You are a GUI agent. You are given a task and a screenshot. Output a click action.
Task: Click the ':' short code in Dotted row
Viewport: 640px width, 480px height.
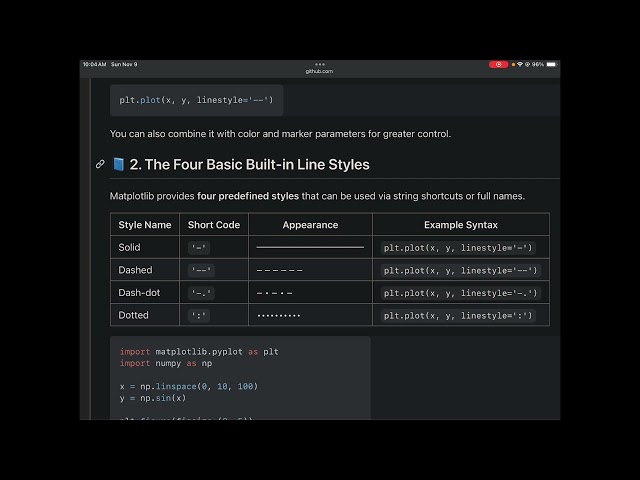click(x=199, y=316)
